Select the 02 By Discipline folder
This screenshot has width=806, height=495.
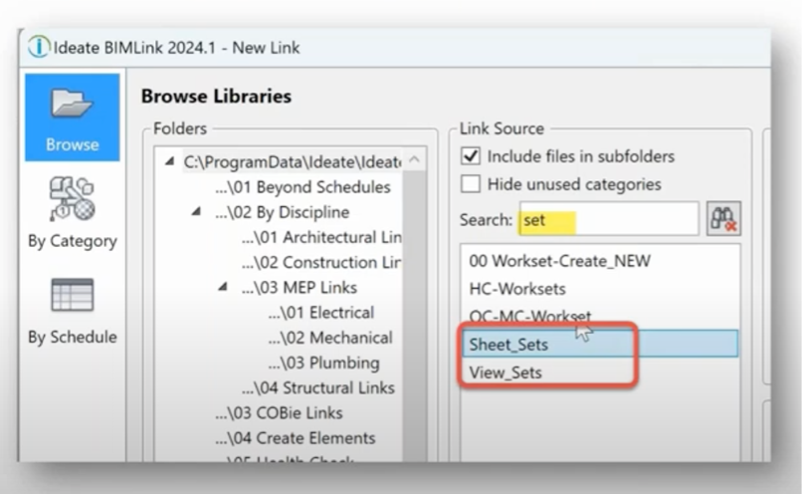click(282, 212)
